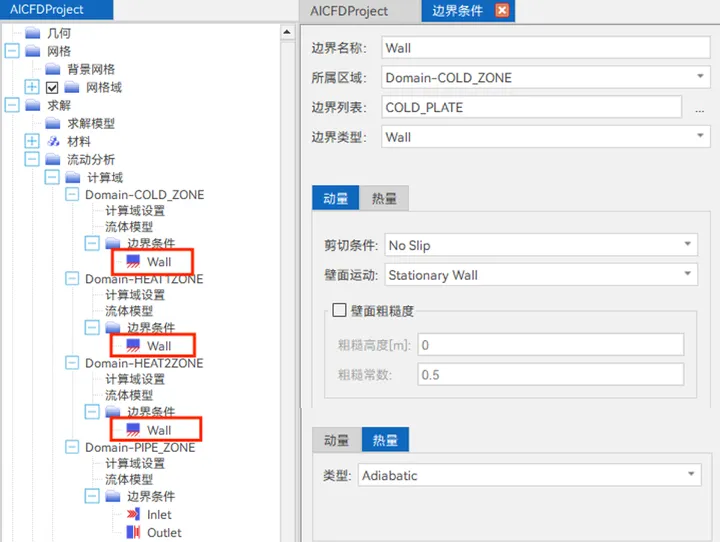Collapse the Domain-PIPE_ZONE node
The width and height of the screenshot is (720, 542).
(72, 447)
